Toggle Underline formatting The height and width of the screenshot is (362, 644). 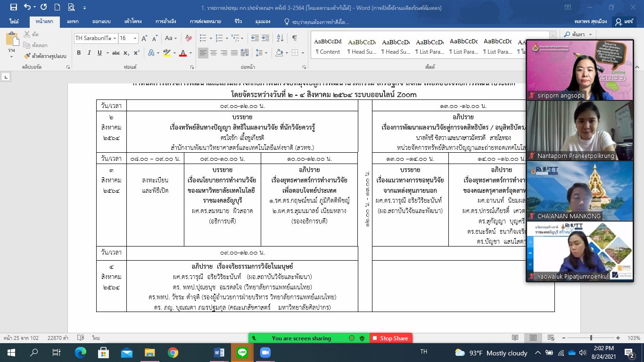pyautogui.click(x=99, y=53)
